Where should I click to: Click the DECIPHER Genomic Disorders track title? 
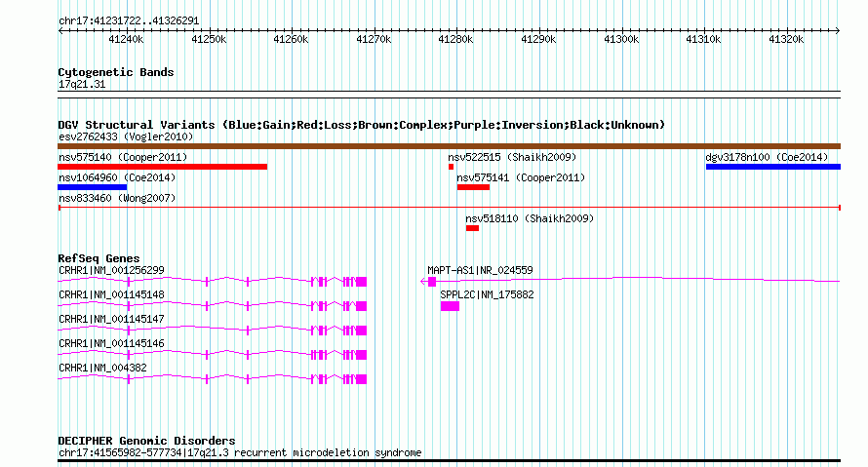click(146, 441)
